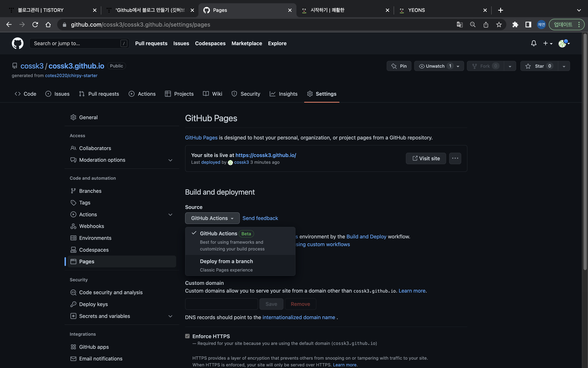Image resolution: width=588 pixels, height=368 pixels.
Task: Expand the Actions sidebar section chevron
Action: 170,215
